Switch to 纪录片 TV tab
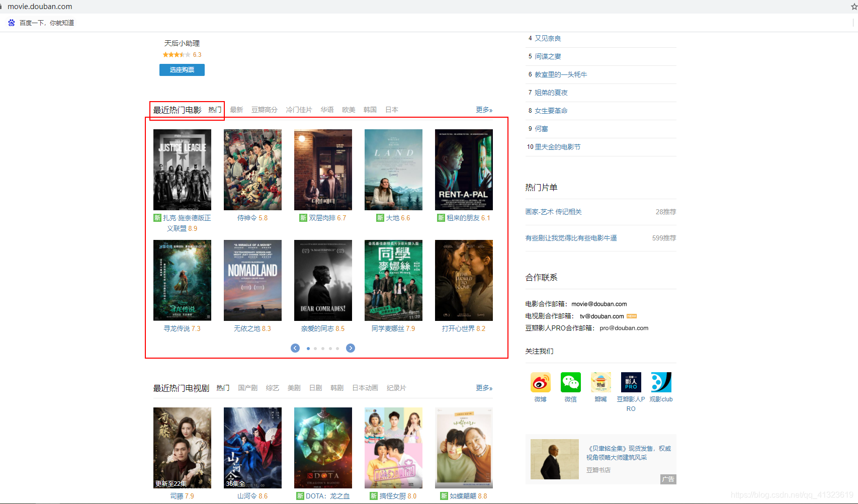The height and width of the screenshot is (504, 858). [396, 388]
